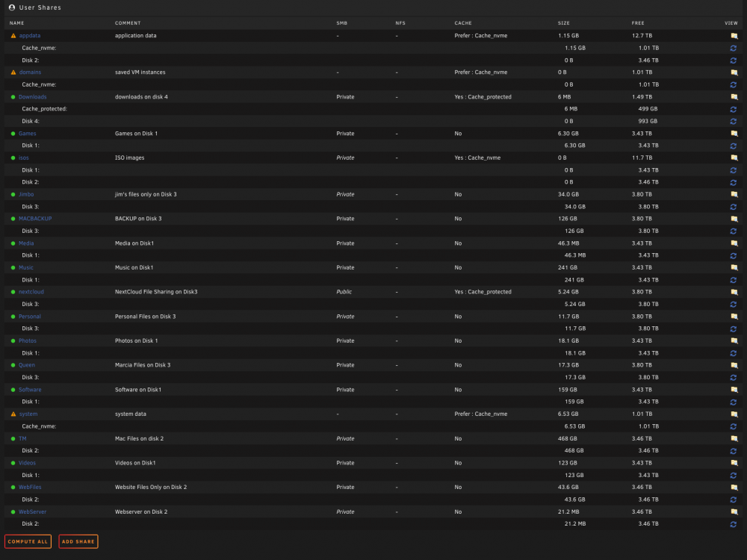Browse the appdata share folder icon
747x560 pixels.
(734, 36)
